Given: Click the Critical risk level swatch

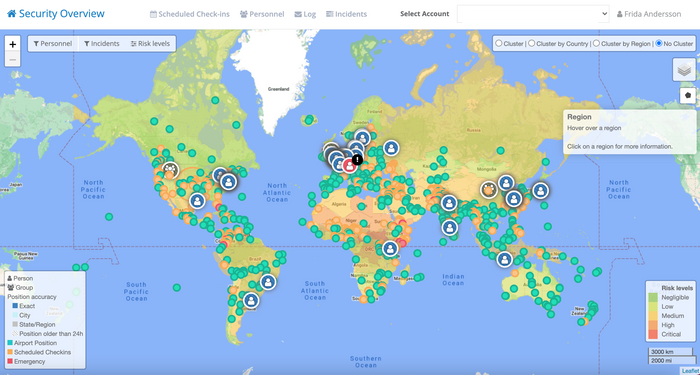Looking at the screenshot, I should 653,334.
